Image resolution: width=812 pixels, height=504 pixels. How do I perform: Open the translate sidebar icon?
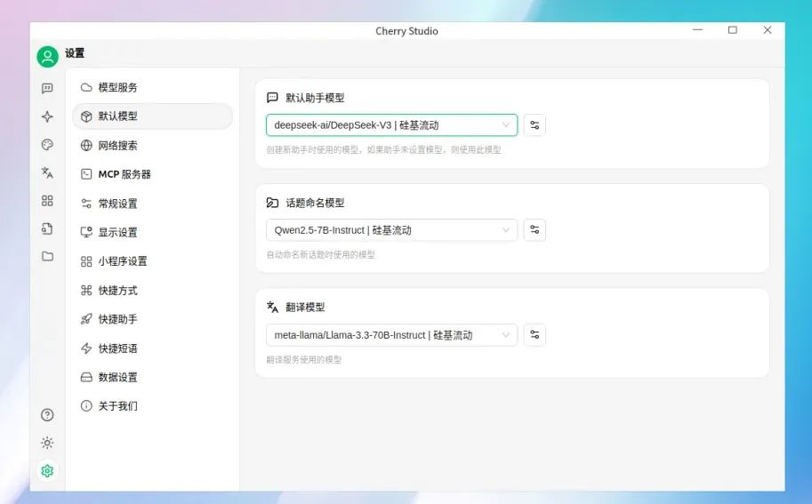point(47,172)
